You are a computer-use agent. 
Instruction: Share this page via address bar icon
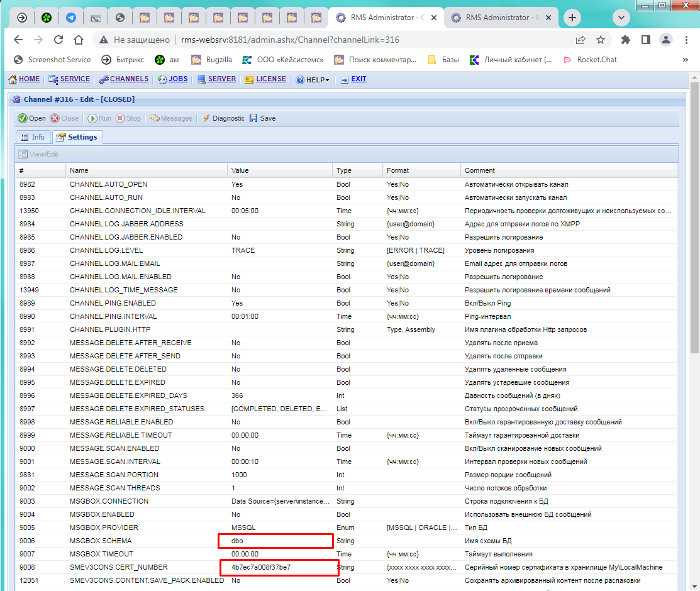581,40
